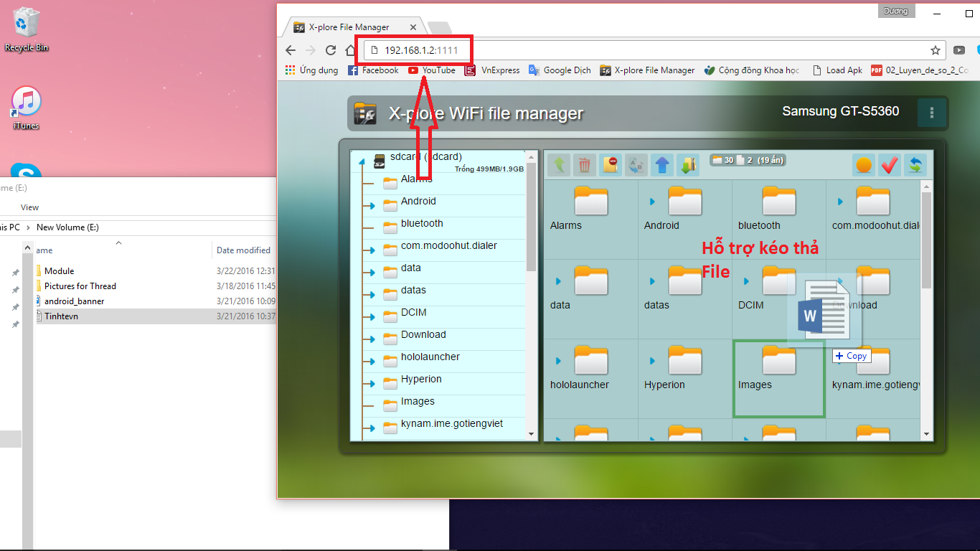Select the highlighted Images folder in the grid
This screenshot has width=980, height=551.
(779, 378)
